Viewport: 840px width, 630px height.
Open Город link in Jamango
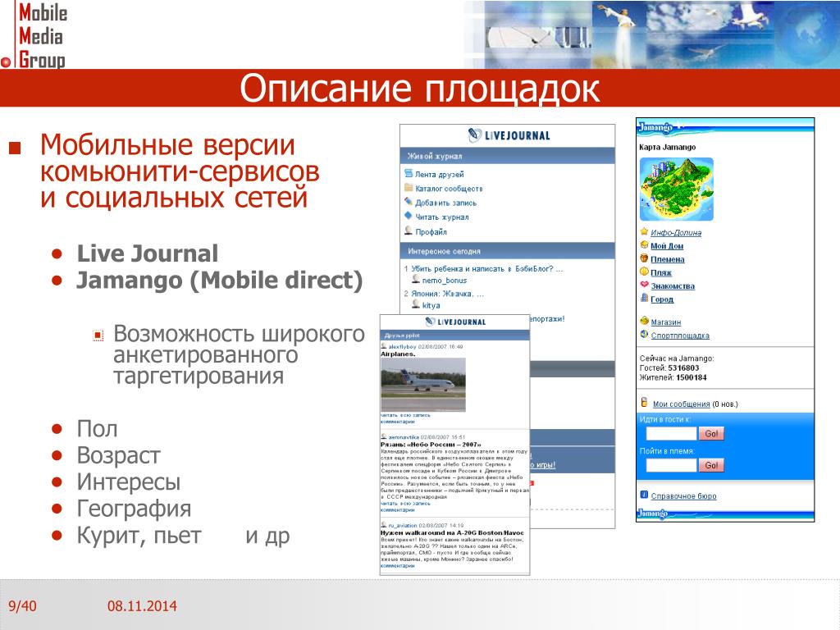[662, 299]
